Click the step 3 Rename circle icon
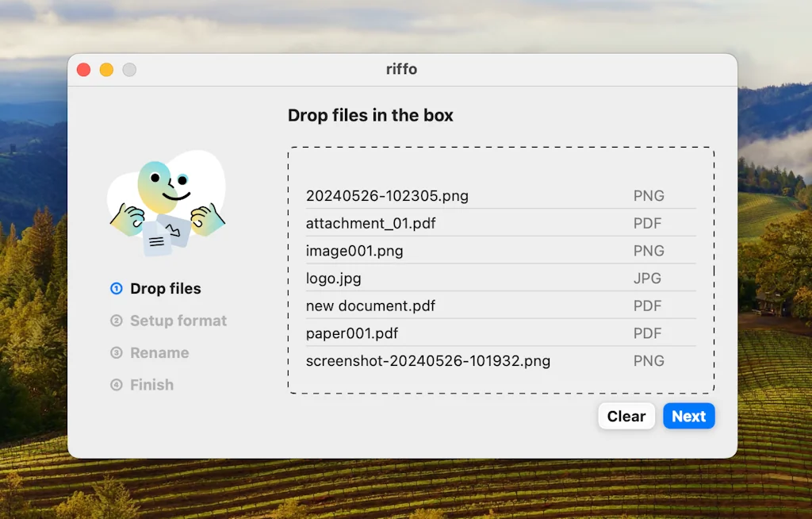This screenshot has height=519, width=812. click(x=116, y=352)
